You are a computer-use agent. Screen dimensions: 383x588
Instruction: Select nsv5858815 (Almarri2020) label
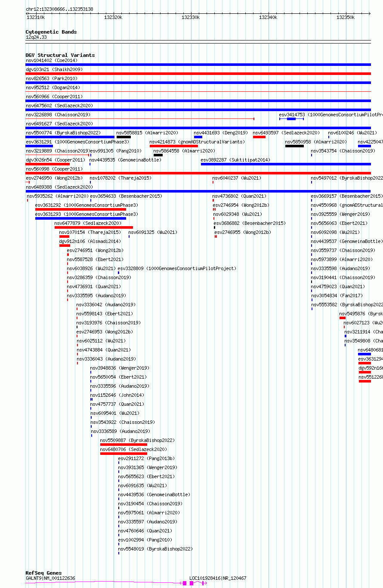(x=147, y=133)
